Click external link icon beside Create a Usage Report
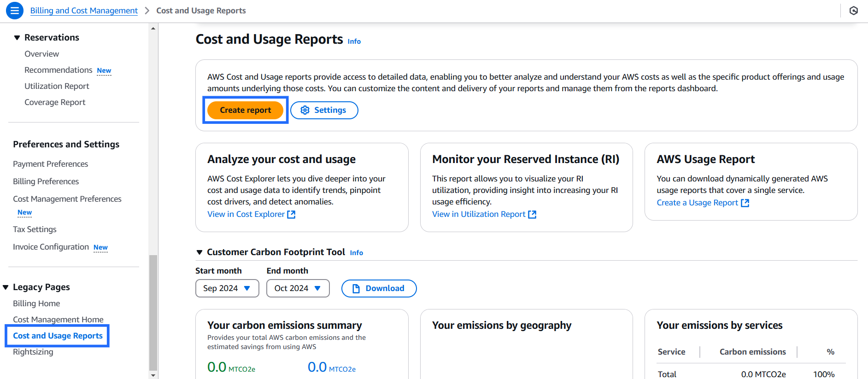Screen dimensions: 868x379 point(745,203)
